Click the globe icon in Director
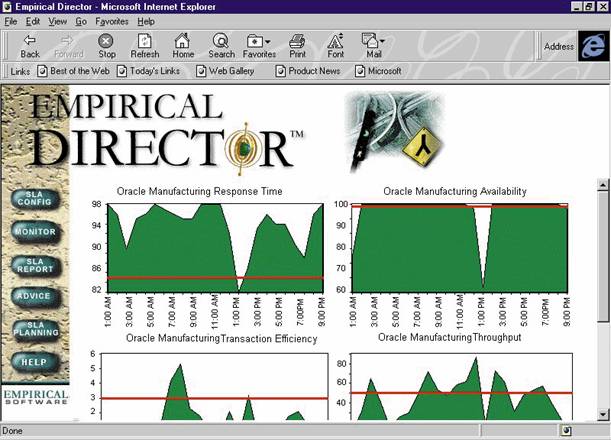Viewport: 611px width, 440px height. (x=244, y=148)
